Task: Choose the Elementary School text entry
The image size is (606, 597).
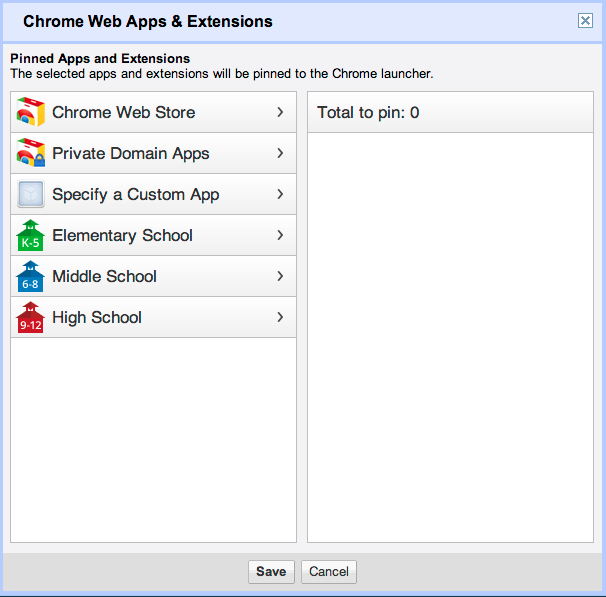Action: coord(122,236)
